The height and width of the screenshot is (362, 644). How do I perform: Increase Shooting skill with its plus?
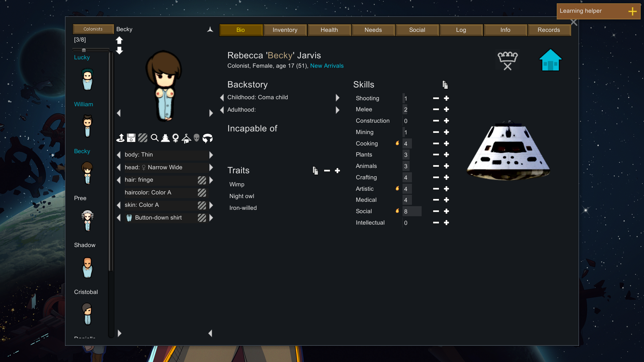[446, 98]
